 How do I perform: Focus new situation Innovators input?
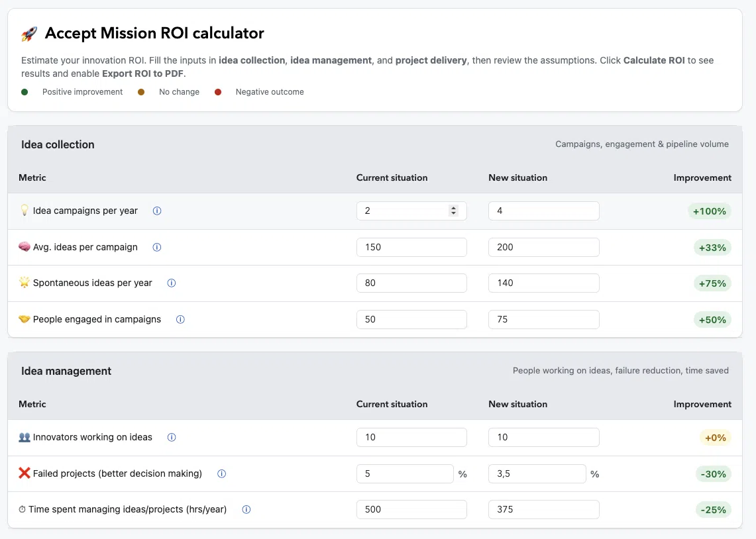click(x=543, y=438)
